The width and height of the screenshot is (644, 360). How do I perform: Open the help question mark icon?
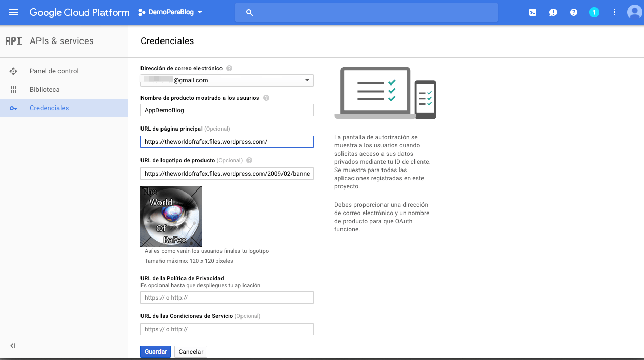574,12
